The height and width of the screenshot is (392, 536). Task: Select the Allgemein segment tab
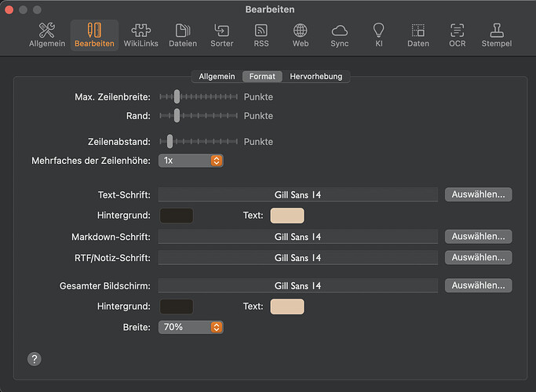(216, 76)
